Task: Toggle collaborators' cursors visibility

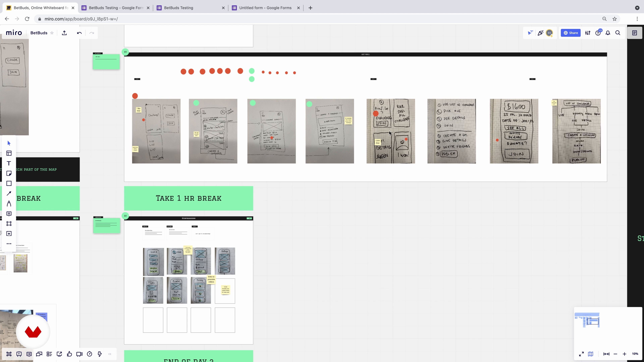Action: click(x=530, y=33)
